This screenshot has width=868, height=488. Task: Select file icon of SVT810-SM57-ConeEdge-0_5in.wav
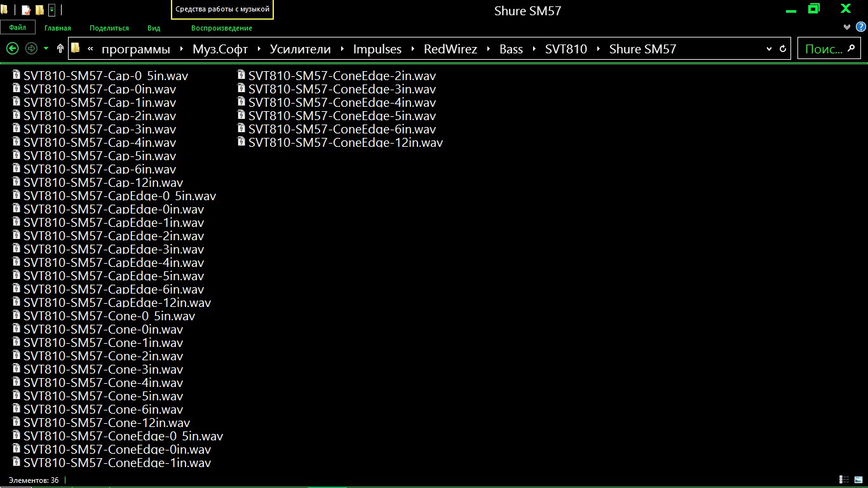17,435
